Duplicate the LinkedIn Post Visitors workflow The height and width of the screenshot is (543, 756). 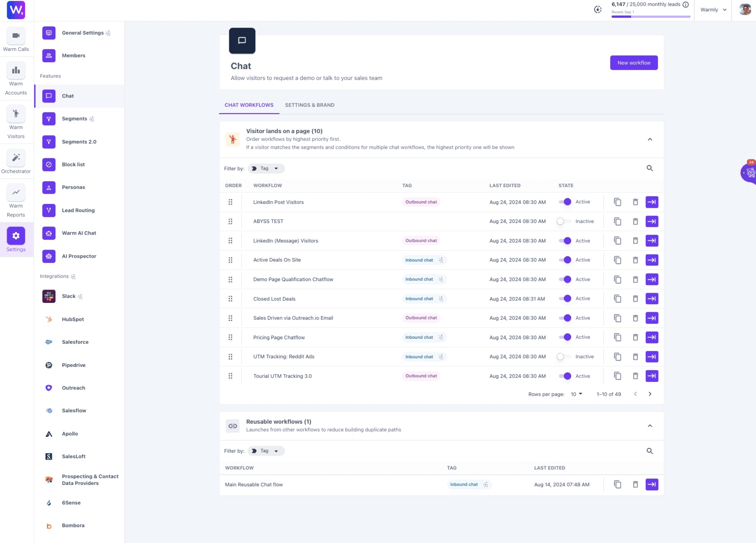pyautogui.click(x=617, y=202)
